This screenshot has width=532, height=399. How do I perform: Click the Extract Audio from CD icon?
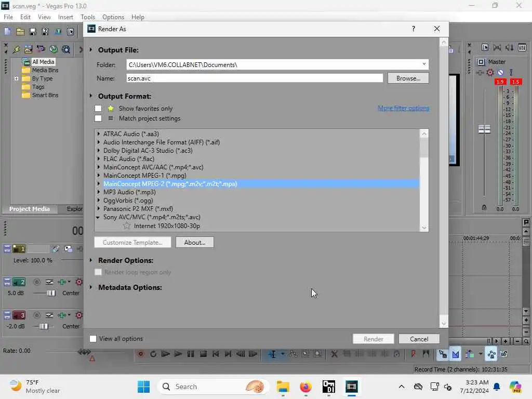point(54,49)
